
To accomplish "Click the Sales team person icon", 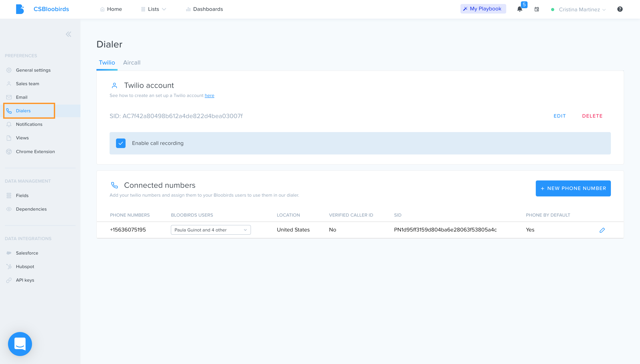I will 9,84.
